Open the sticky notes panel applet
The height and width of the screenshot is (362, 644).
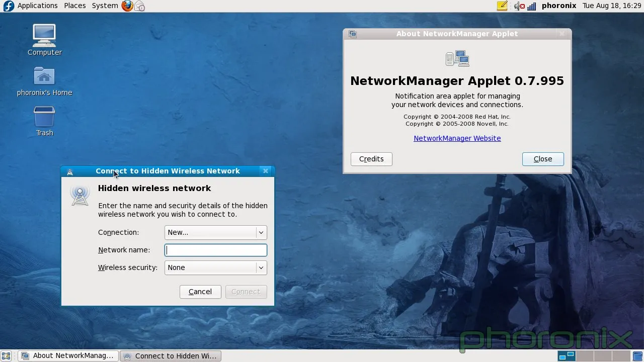[502, 6]
